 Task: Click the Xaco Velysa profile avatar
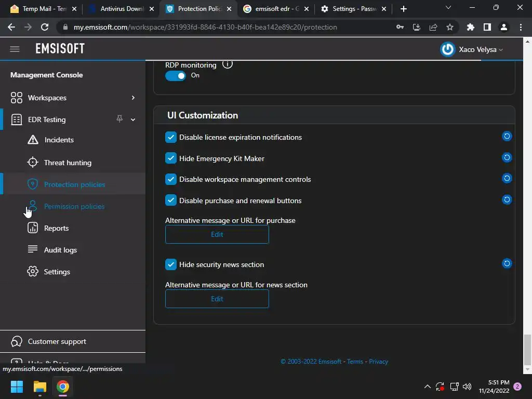(447, 49)
